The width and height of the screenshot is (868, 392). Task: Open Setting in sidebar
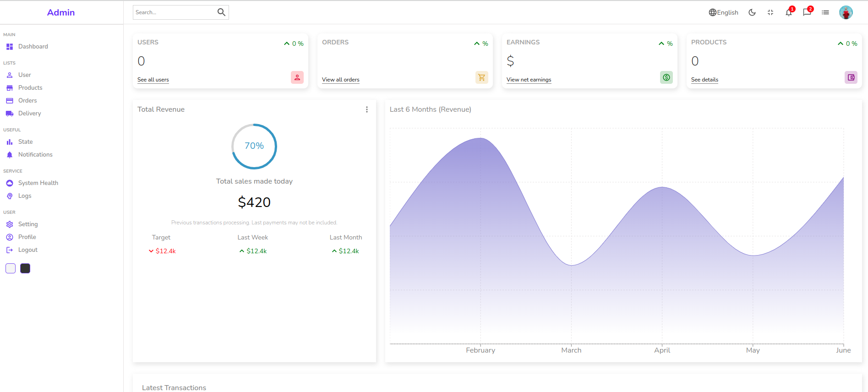click(28, 224)
